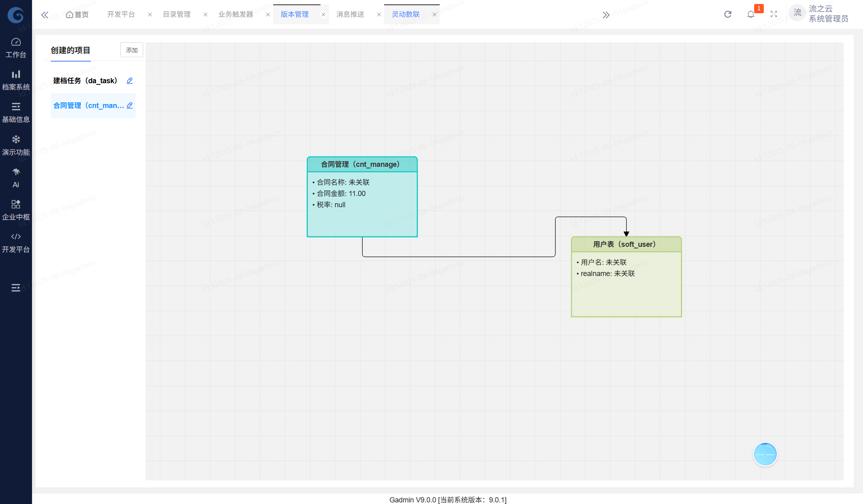Close the 业务触发器 tab

pyautogui.click(x=268, y=14)
